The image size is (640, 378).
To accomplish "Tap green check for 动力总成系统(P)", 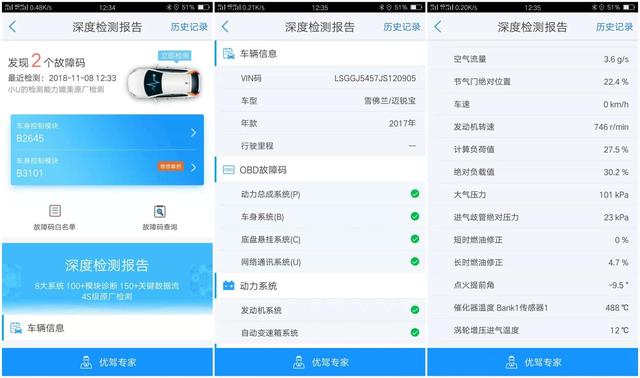I will click(x=415, y=194).
